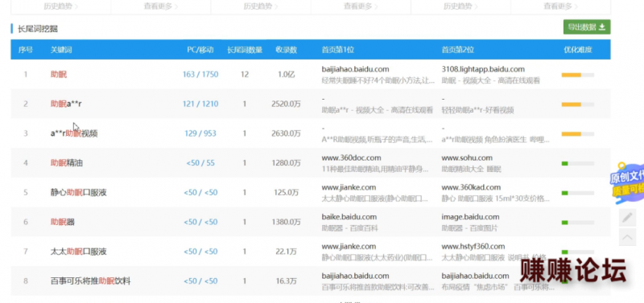Click www.sohu.com domain text
644x303 pixels.
pos(467,158)
